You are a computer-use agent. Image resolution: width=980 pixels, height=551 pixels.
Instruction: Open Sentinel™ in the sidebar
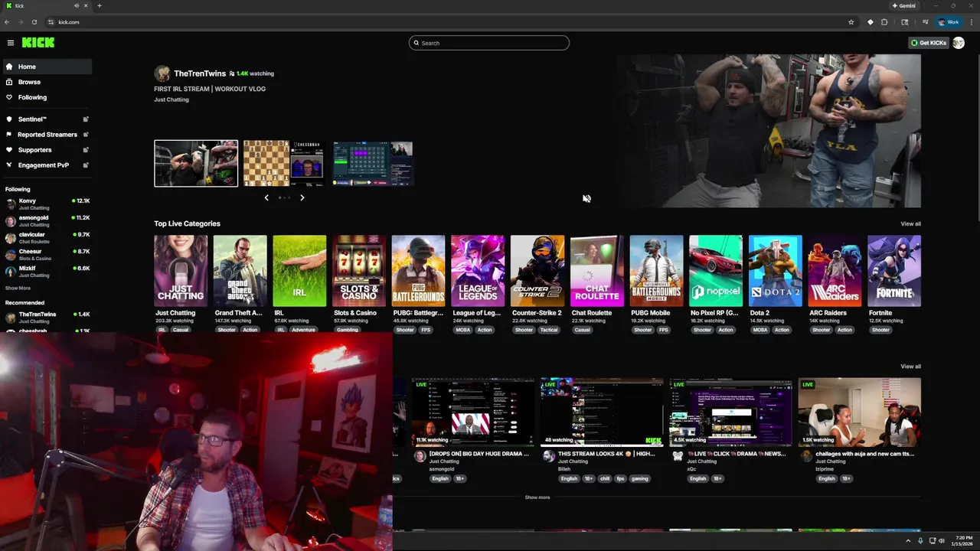[47, 119]
